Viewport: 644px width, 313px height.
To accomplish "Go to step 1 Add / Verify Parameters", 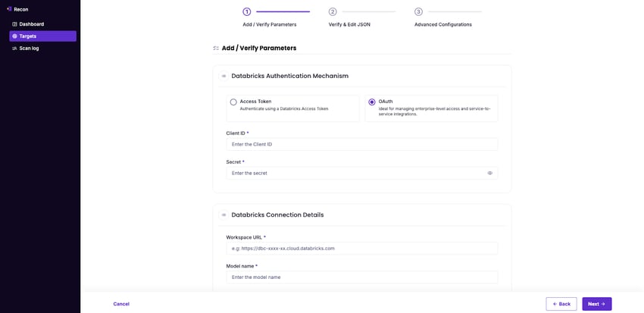I will point(247,12).
